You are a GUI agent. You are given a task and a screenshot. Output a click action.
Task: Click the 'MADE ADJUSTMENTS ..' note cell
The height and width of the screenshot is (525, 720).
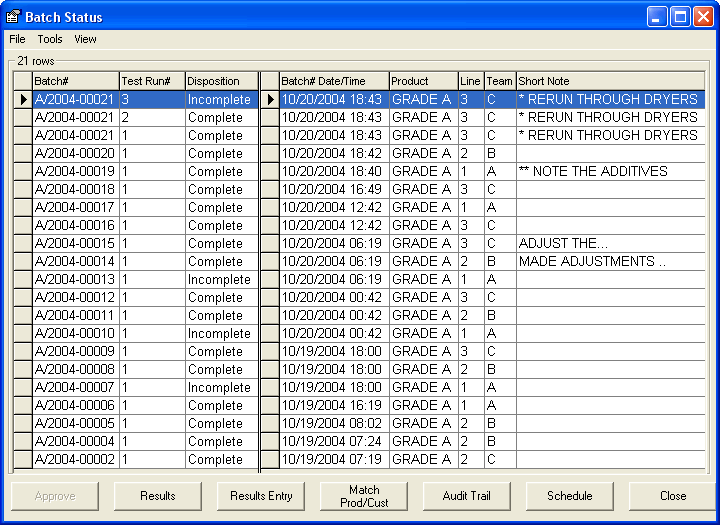click(611, 261)
